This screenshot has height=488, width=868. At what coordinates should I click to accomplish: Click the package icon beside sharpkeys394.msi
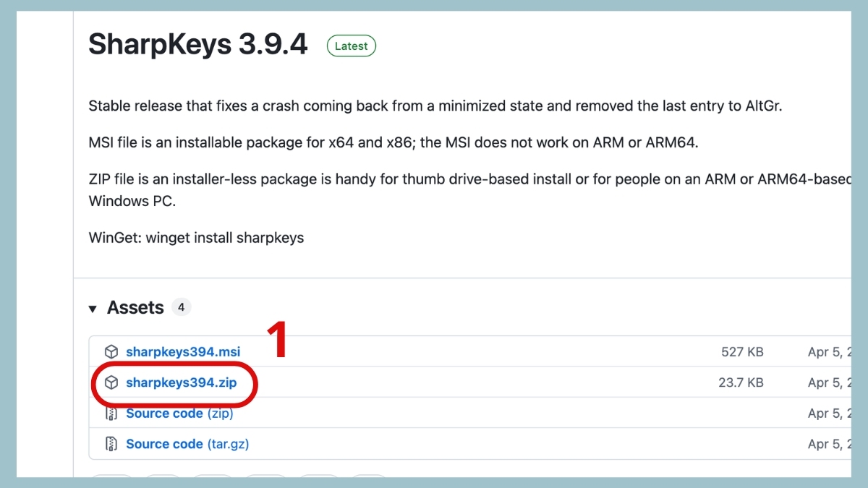[111, 352]
